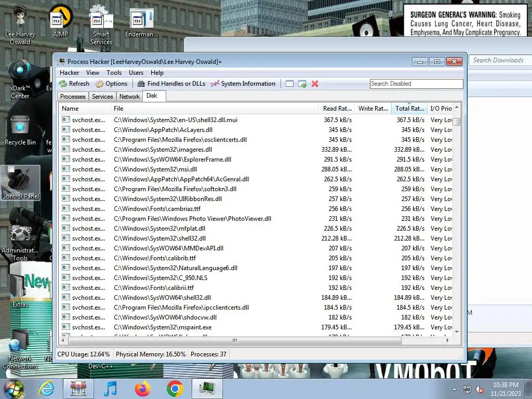Click svchost icon in the ipcclientcerts.dll row

(66, 307)
